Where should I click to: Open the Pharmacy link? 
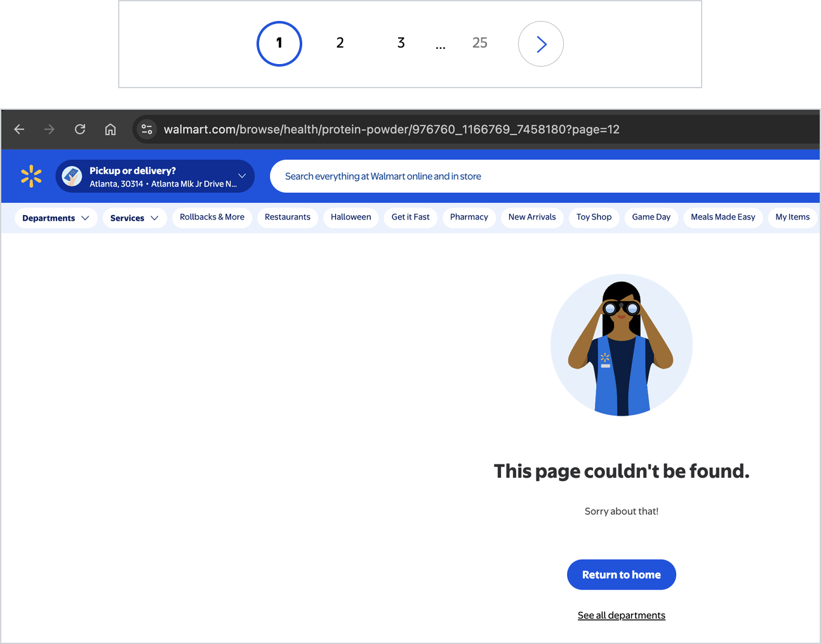coord(469,217)
